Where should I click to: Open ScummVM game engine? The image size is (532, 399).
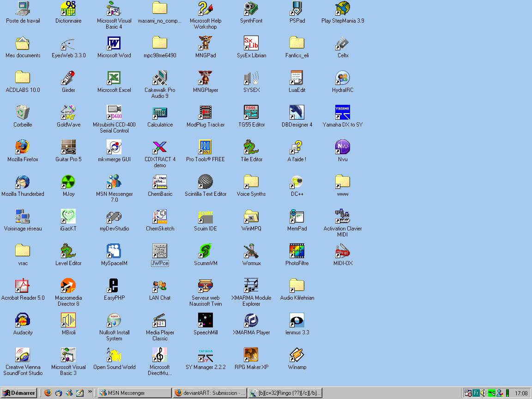205,252
